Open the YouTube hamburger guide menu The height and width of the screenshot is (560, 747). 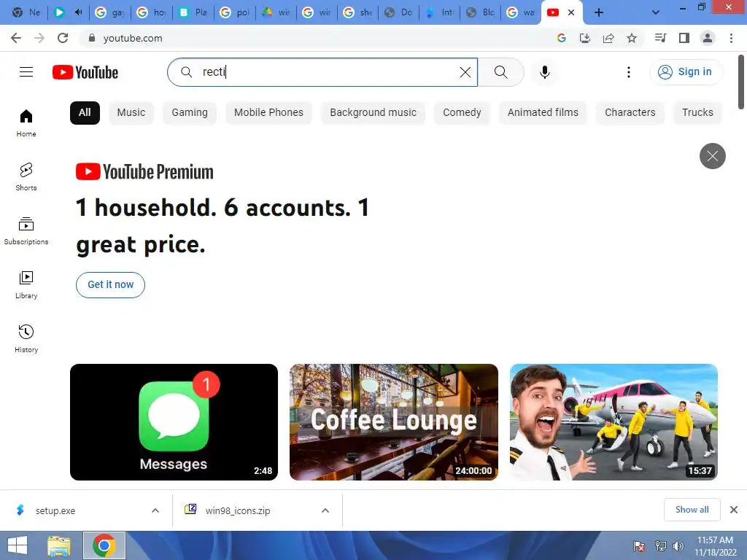(x=26, y=72)
